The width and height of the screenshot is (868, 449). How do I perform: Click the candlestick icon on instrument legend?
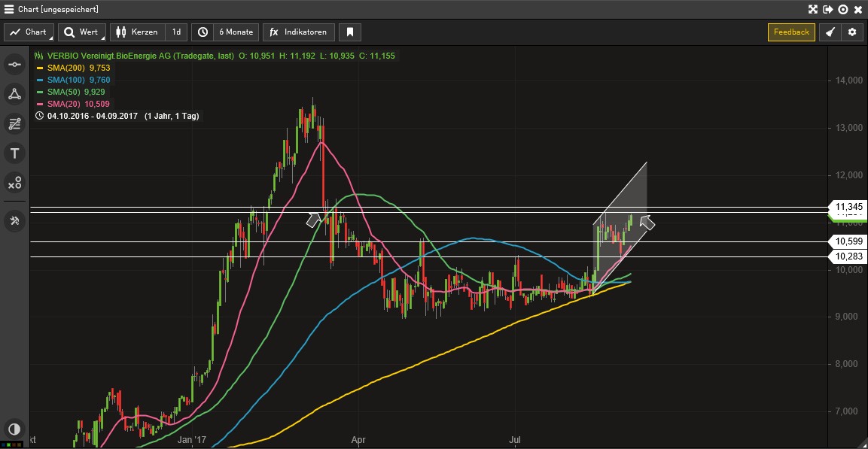(x=38, y=56)
